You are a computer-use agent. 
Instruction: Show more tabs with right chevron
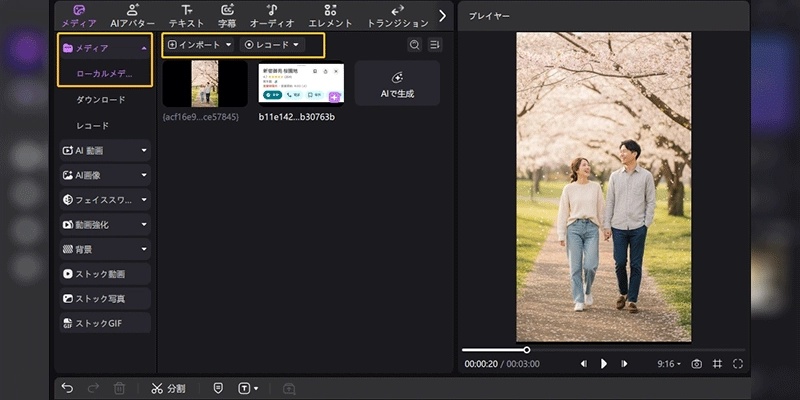[x=442, y=16]
